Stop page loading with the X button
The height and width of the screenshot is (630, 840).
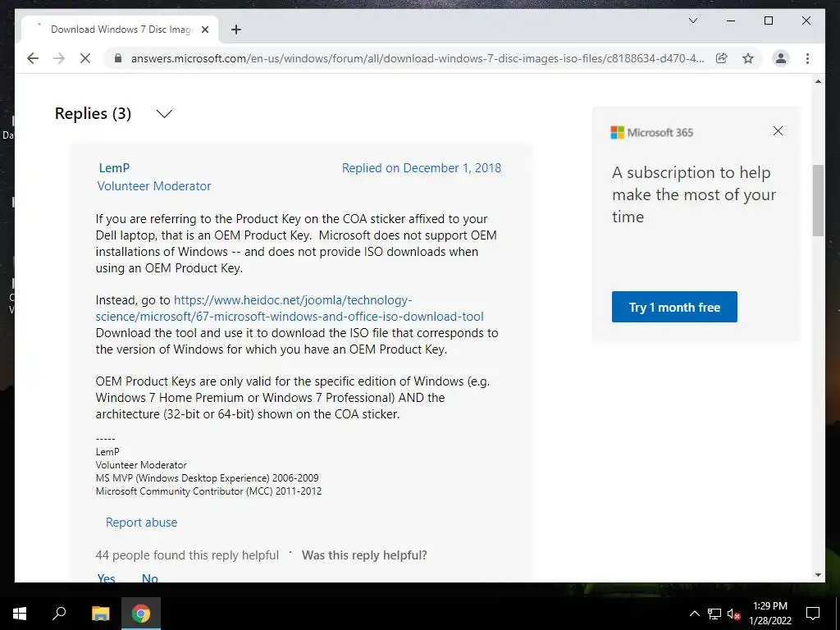pyautogui.click(x=85, y=58)
